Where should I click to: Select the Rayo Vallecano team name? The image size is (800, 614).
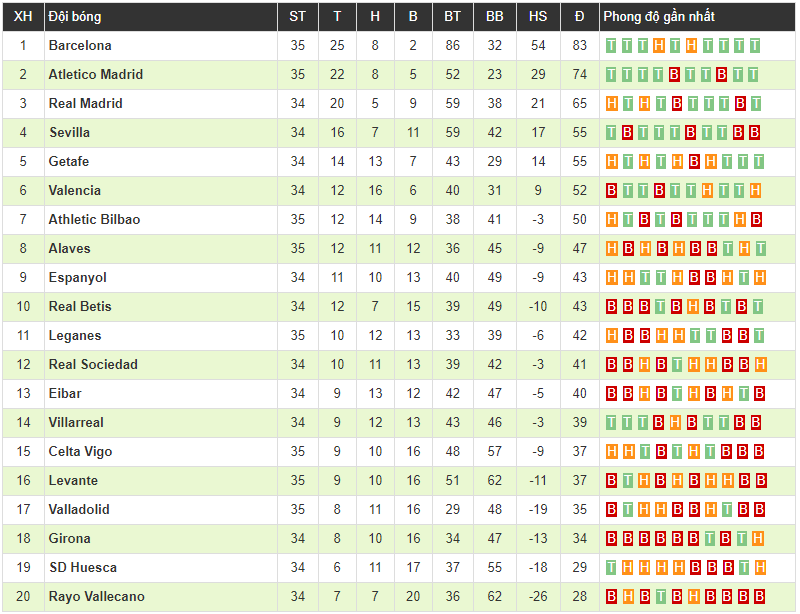[97, 597]
